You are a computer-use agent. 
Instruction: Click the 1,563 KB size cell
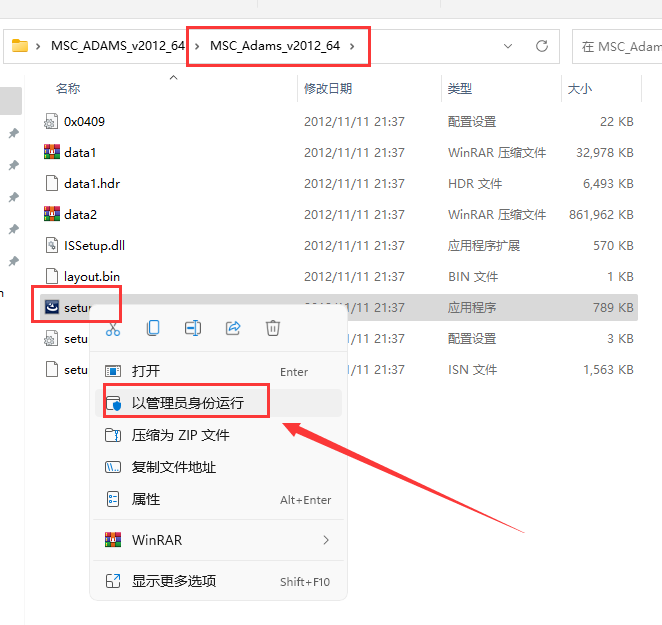(608, 370)
